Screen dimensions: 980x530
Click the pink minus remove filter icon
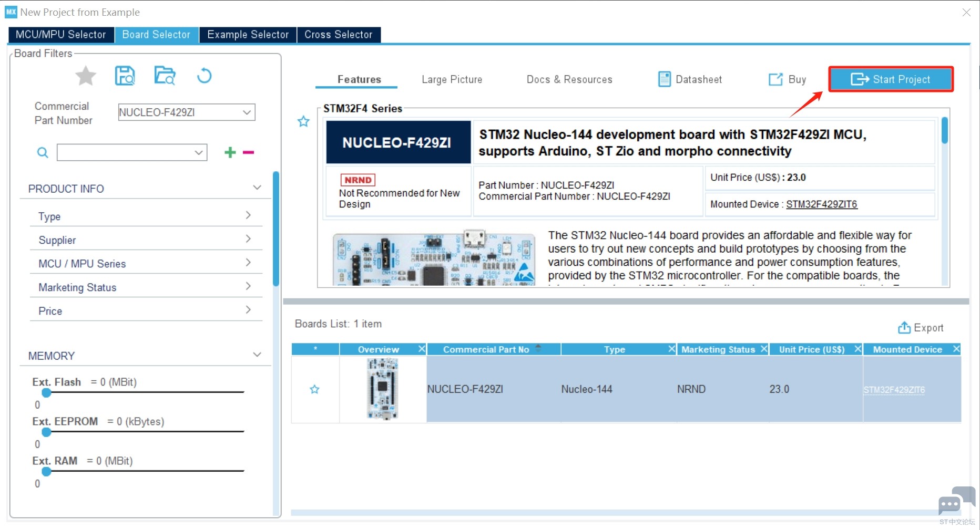pos(249,152)
